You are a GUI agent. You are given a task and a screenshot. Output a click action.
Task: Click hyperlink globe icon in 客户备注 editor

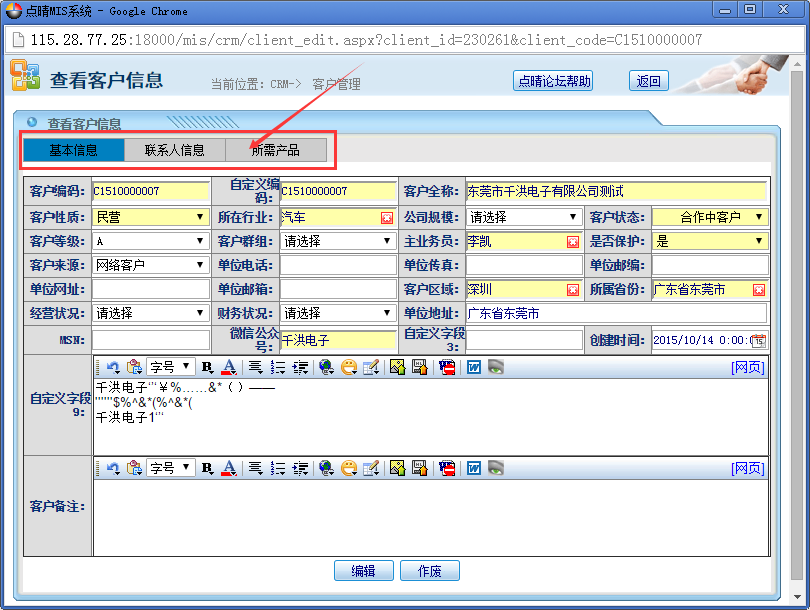[x=326, y=468]
